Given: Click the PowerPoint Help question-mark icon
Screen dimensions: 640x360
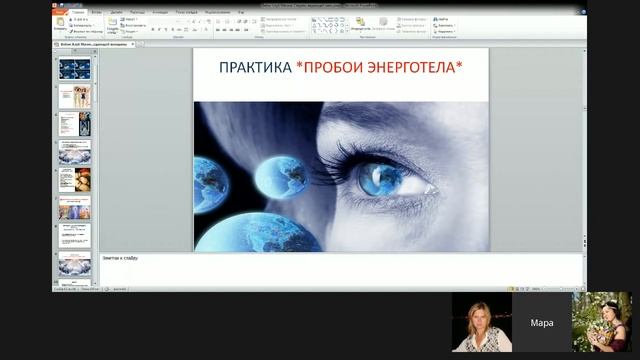Looking at the screenshot, I should (x=584, y=12).
